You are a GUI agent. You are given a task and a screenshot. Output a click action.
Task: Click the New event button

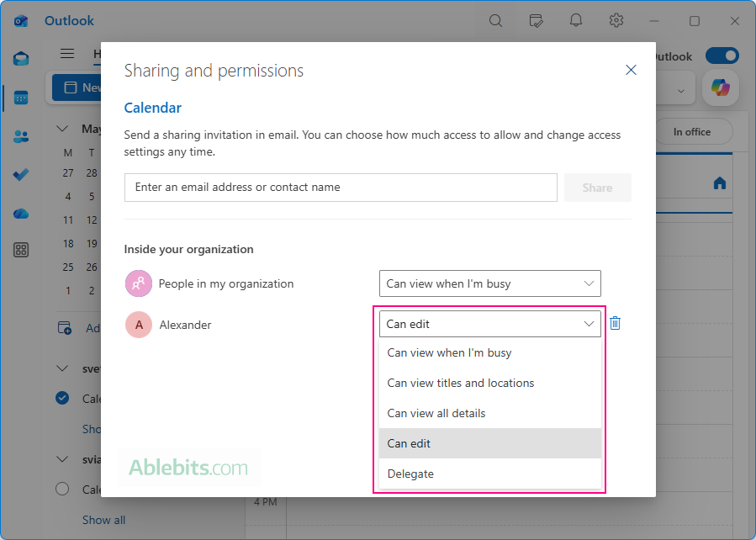point(77,87)
